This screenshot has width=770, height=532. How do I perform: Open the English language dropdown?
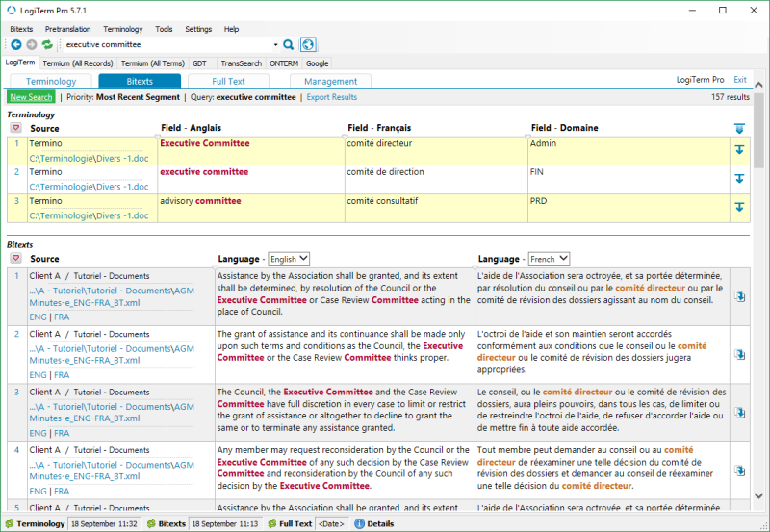click(x=289, y=259)
